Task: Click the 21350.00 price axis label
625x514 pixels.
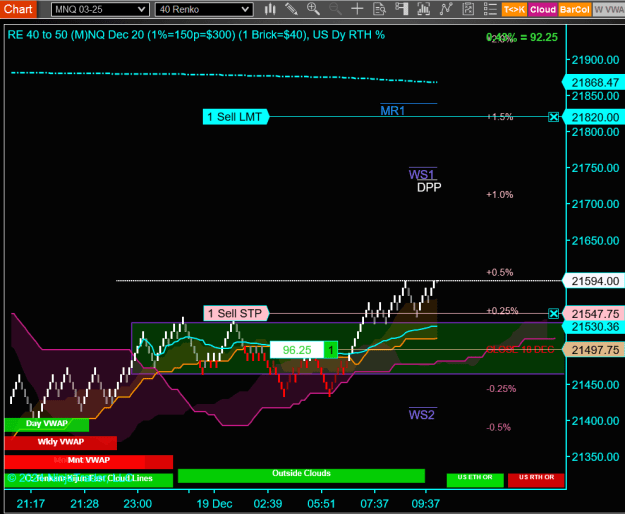Action: click(595, 457)
